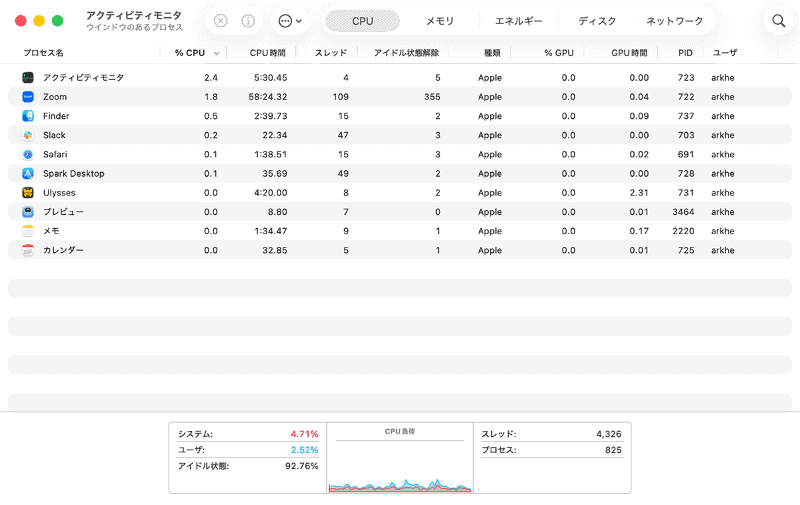Switch to the ディスク tab
This screenshot has width=800, height=505.
click(597, 21)
